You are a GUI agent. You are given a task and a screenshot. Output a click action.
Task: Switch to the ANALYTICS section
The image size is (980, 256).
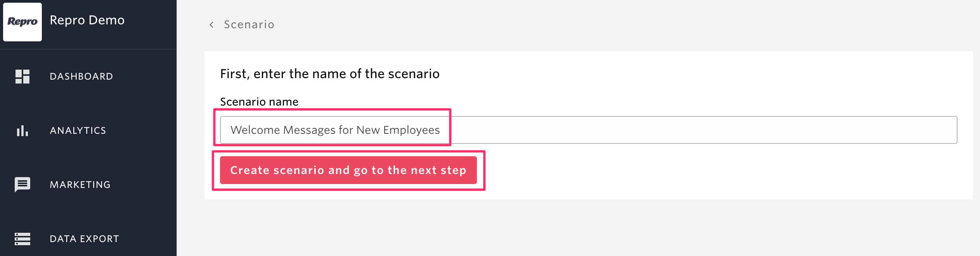(x=78, y=131)
